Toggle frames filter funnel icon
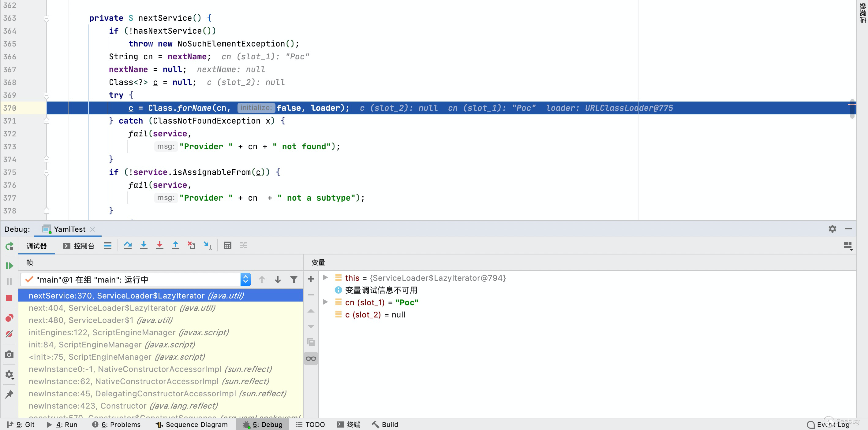Viewport: 868px width, 430px height. (294, 280)
